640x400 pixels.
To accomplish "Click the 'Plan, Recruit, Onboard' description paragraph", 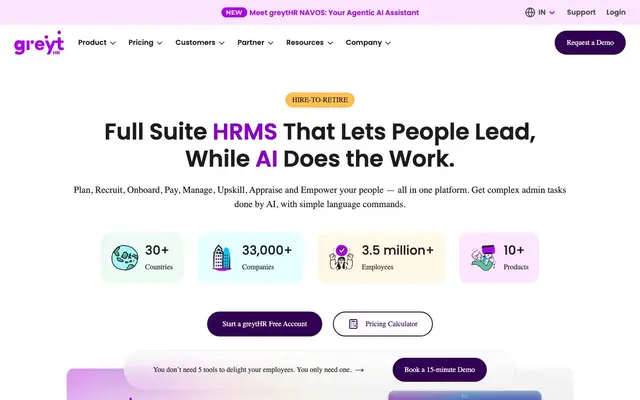I will (320, 197).
